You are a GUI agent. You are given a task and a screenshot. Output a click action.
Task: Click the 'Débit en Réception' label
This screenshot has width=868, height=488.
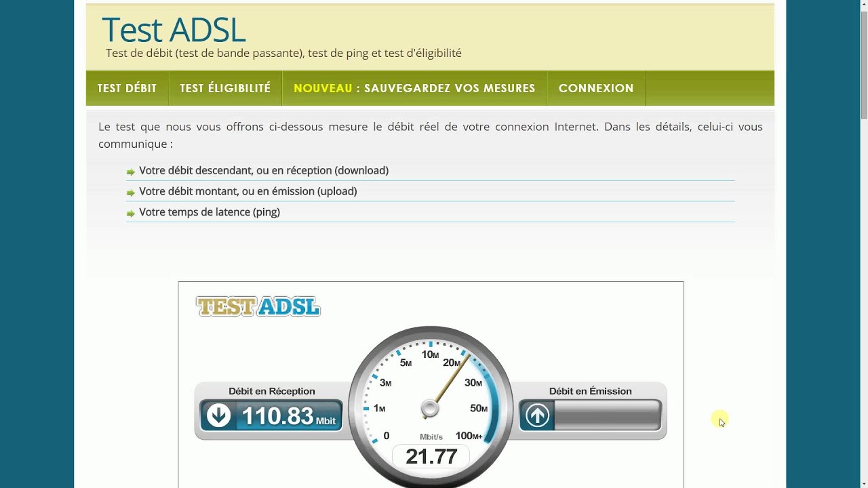(x=272, y=391)
